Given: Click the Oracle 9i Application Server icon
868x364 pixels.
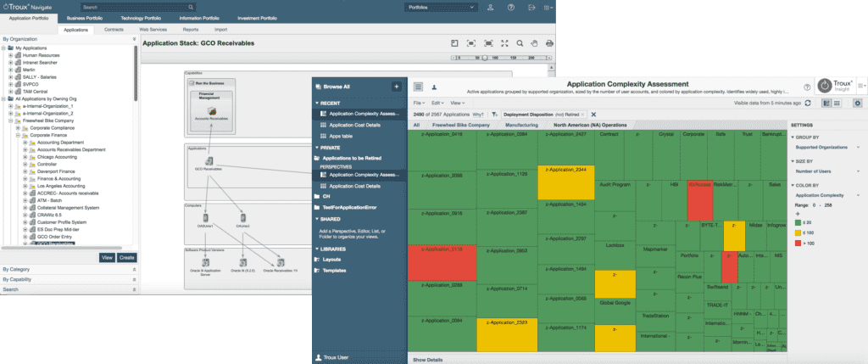Looking at the screenshot, I should pos(205,262).
